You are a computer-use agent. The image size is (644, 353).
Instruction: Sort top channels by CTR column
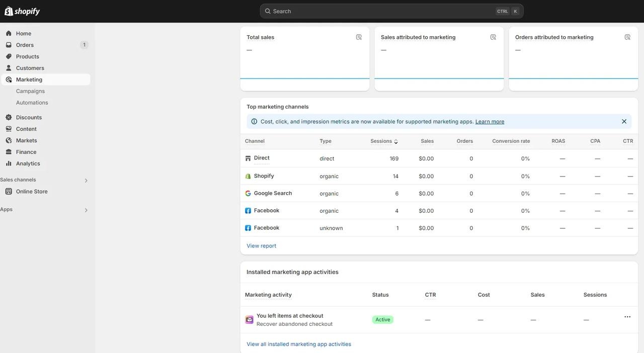pyautogui.click(x=628, y=141)
